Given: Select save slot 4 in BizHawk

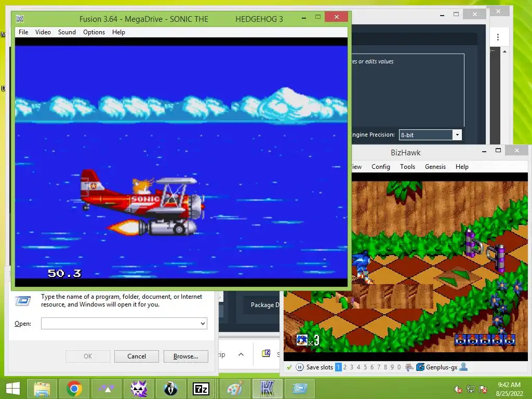Looking at the screenshot, I should click(358, 367).
